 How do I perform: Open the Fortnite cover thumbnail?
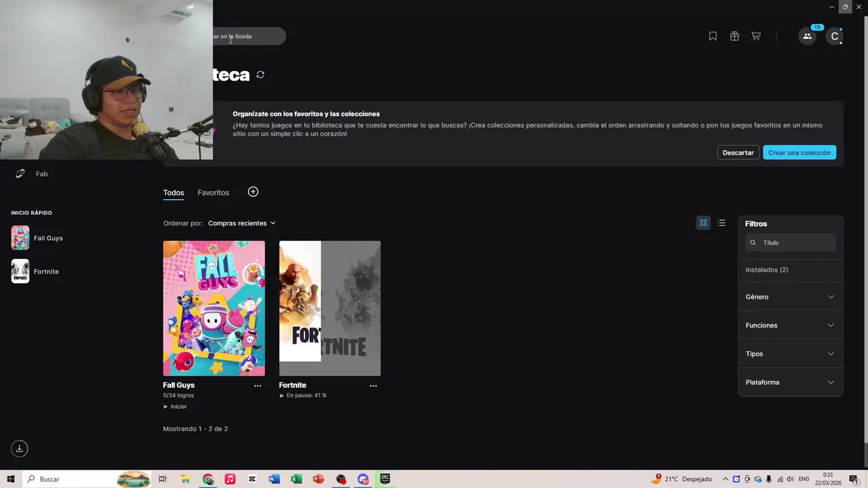(x=330, y=308)
